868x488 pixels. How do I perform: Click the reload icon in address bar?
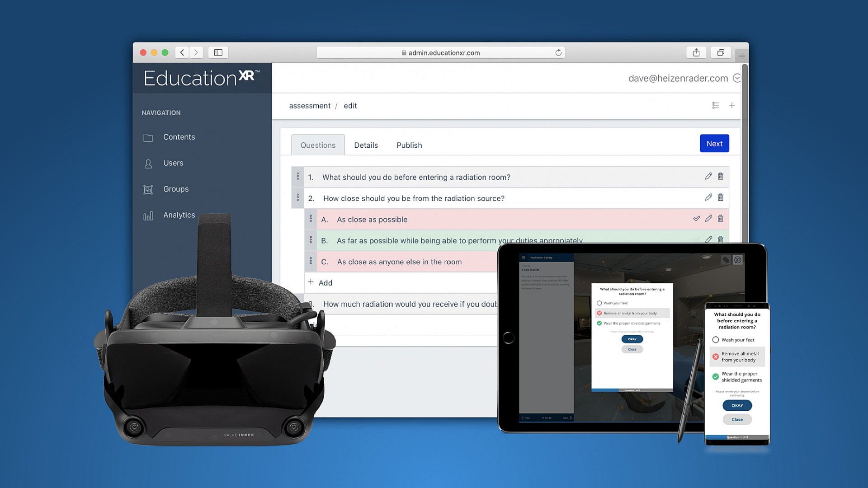pos(558,52)
